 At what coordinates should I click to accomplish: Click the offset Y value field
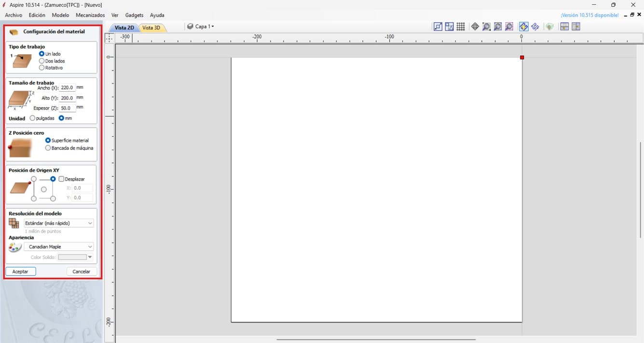coord(82,198)
